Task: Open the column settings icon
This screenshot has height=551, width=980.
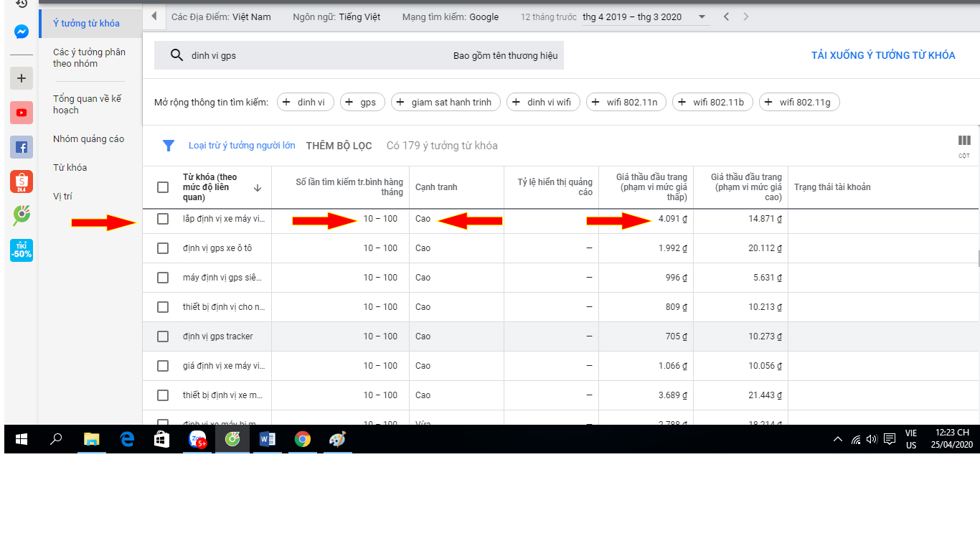Action: click(963, 141)
